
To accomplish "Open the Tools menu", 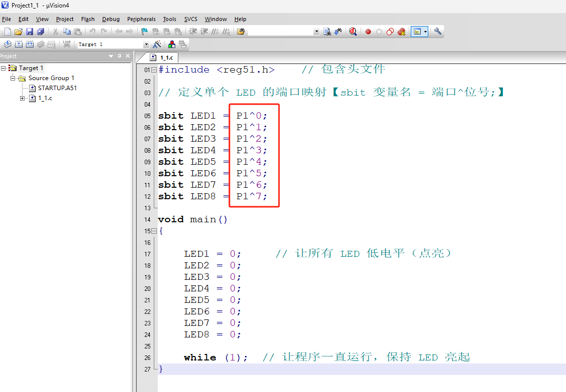I will click(170, 19).
